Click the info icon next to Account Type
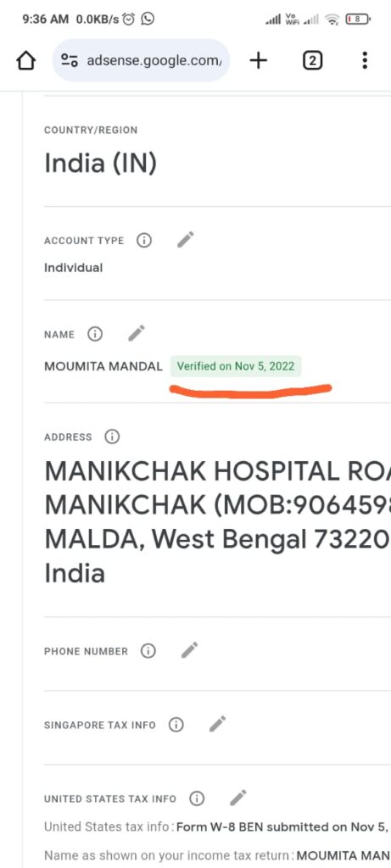391x868 pixels. coord(144,241)
